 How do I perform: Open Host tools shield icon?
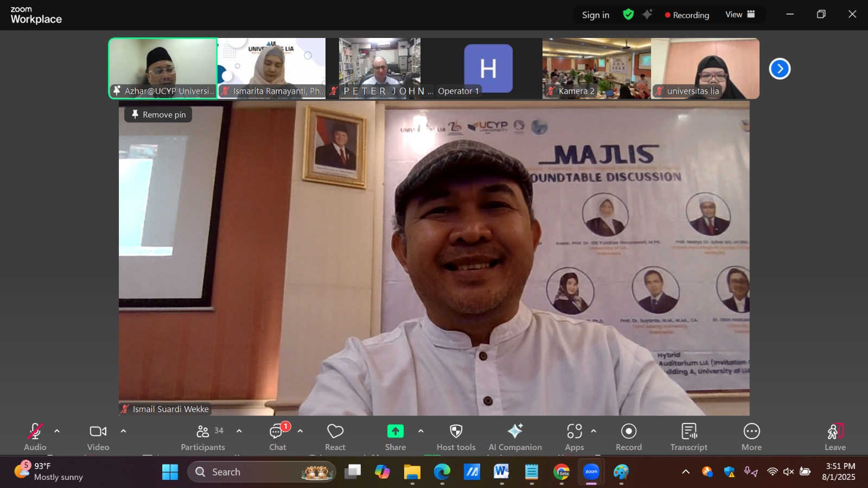[456, 432]
